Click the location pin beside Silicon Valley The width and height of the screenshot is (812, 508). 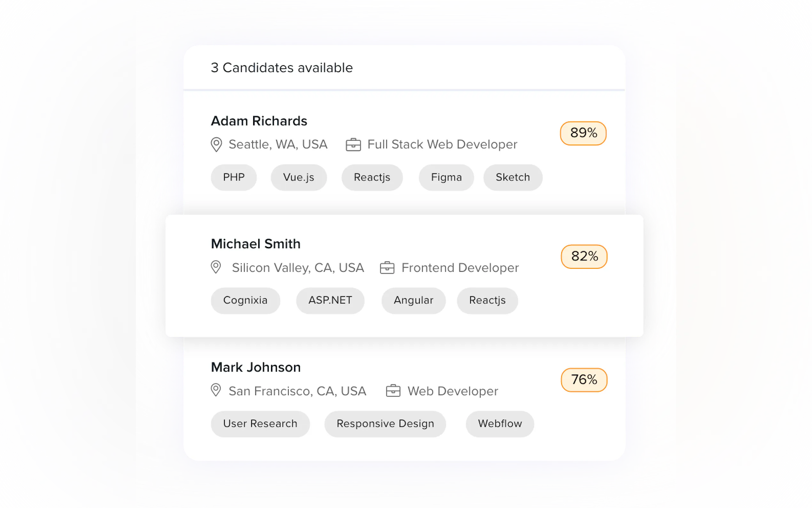216,267
